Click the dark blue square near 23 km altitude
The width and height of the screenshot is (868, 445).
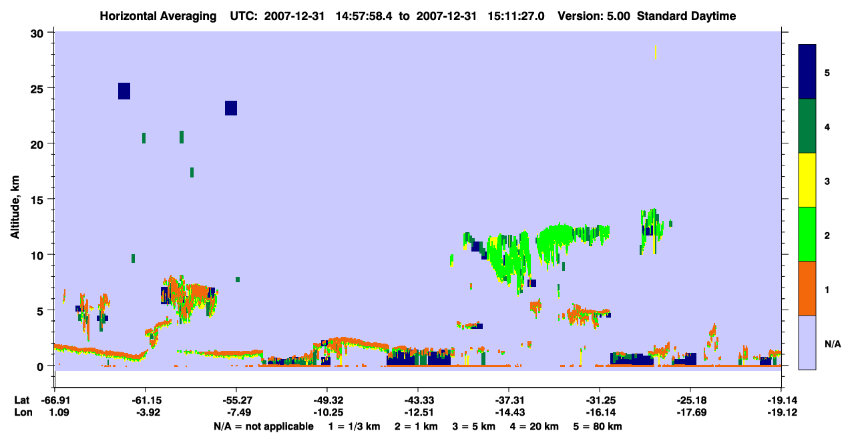coord(231,108)
